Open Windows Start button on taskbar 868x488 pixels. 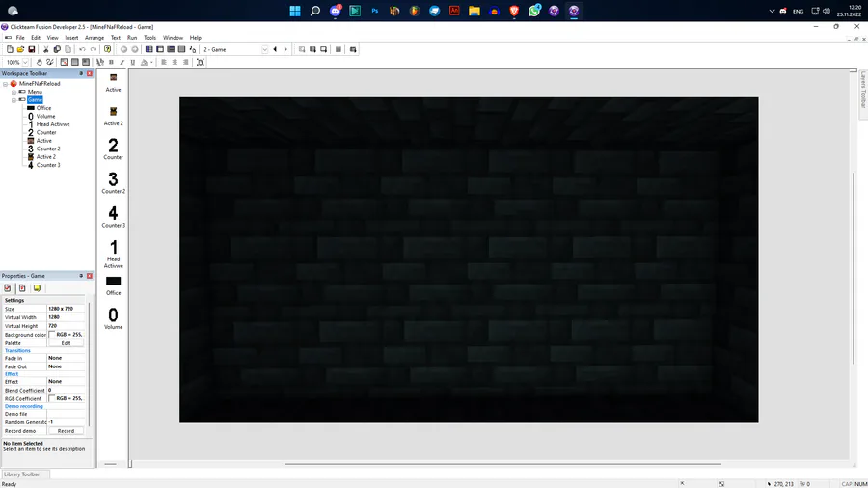pos(295,11)
